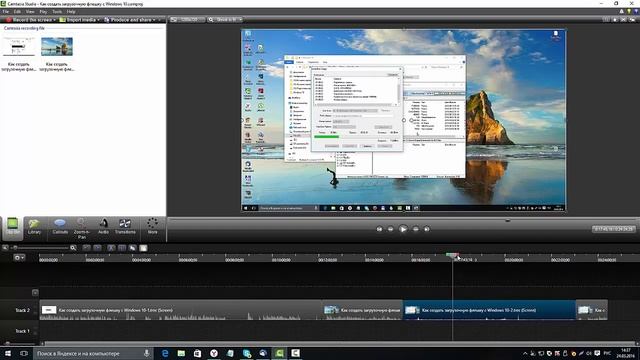Open the Help menu
The image size is (640, 360).
pos(71,11)
